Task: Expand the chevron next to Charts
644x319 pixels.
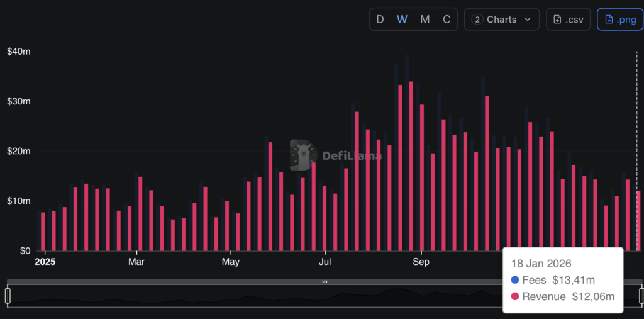Action: pyautogui.click(x=528, y=20)
